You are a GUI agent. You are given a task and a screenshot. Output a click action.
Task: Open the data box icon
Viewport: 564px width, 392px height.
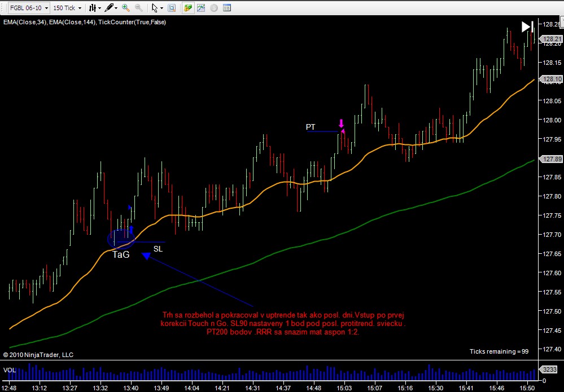click(x=172, y=7)
